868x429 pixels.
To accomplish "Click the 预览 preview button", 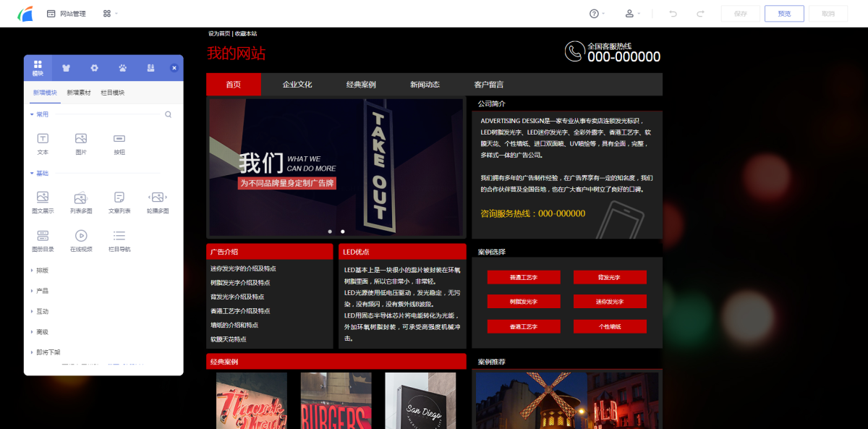I will tap(784, 14).
